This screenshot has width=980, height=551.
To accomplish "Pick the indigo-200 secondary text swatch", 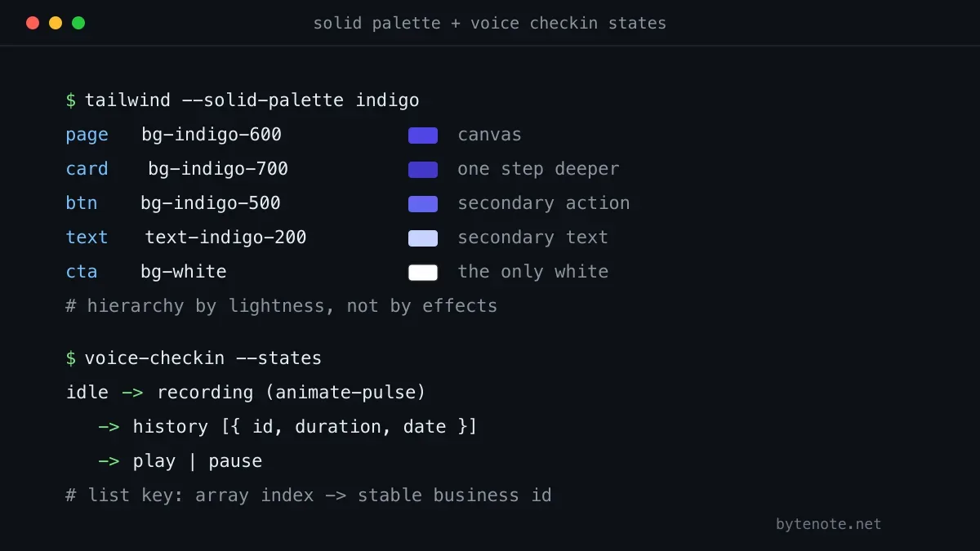I will 423,238.
